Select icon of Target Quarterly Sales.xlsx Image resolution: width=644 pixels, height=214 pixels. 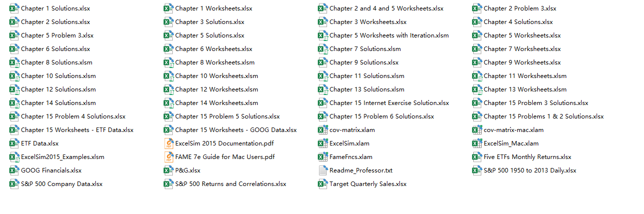pyautogui.click(x=322, y=184)
